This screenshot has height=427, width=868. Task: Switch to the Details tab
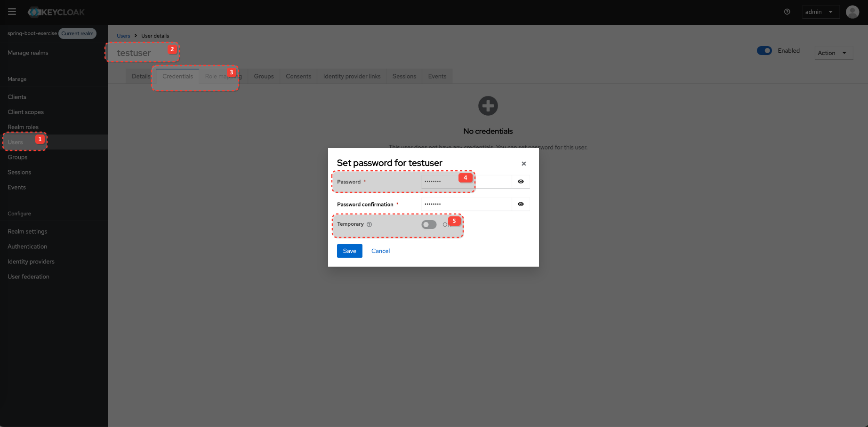140,76
